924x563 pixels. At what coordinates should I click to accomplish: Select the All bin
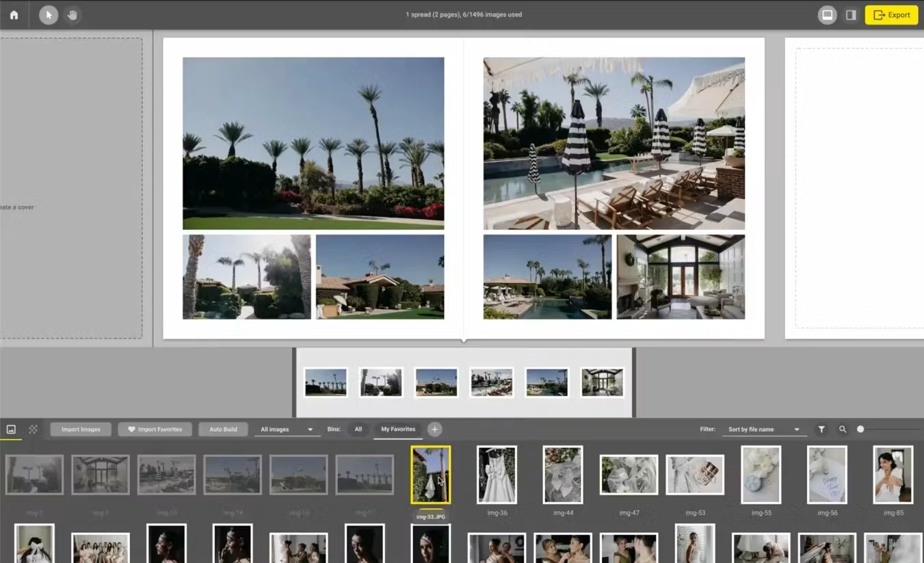(358, 429)
